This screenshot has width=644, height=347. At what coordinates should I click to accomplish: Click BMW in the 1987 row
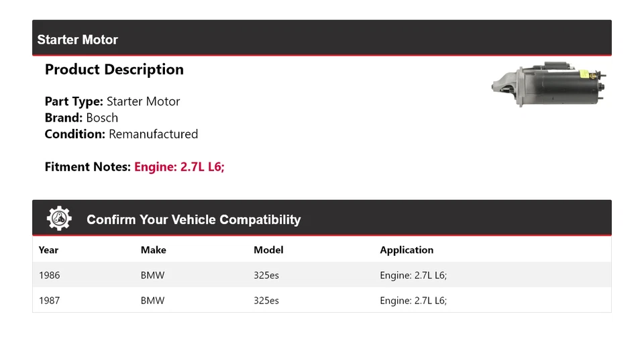[x=152, y=301]
